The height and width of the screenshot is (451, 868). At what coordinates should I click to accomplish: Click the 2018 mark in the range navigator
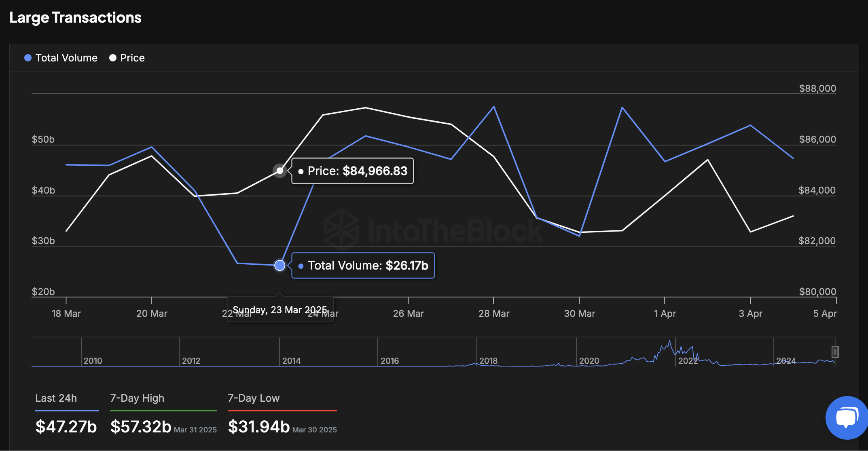pyautogui.click(x=488, y=360)
